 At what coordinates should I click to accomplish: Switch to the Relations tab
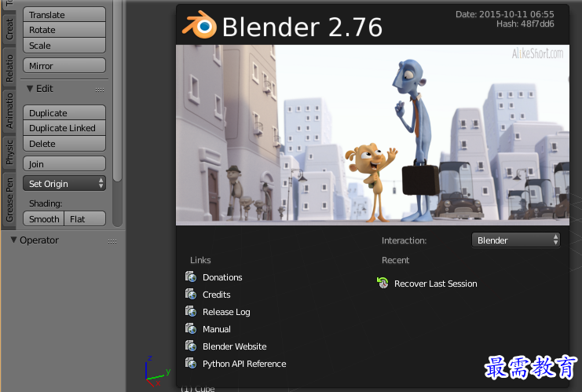[9, 68]
